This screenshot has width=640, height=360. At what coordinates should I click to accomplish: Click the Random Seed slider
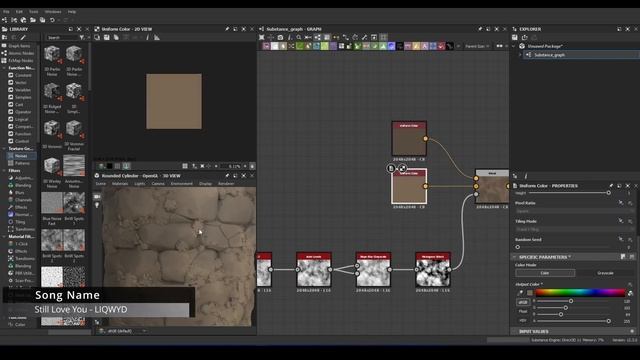pyautogui.click(x=563, y=247)
